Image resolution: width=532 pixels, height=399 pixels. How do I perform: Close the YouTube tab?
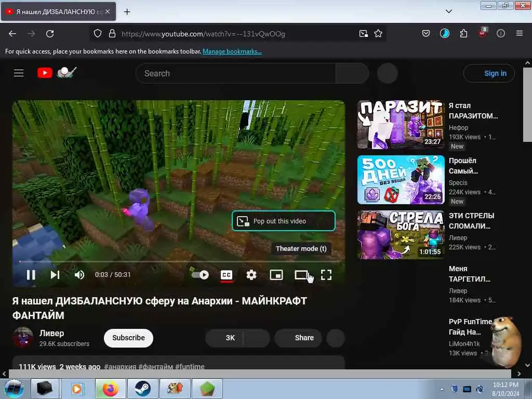coord(107,11)
